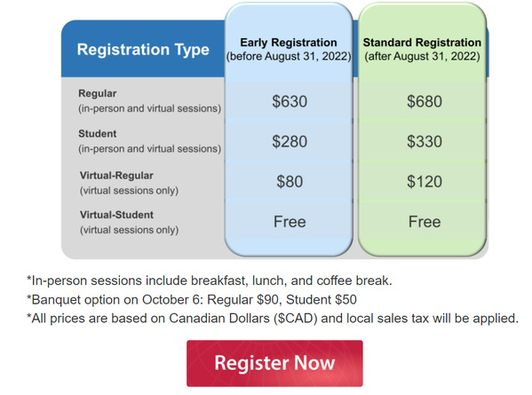
Task: Click the $630 early regular price
Action: 290,101
